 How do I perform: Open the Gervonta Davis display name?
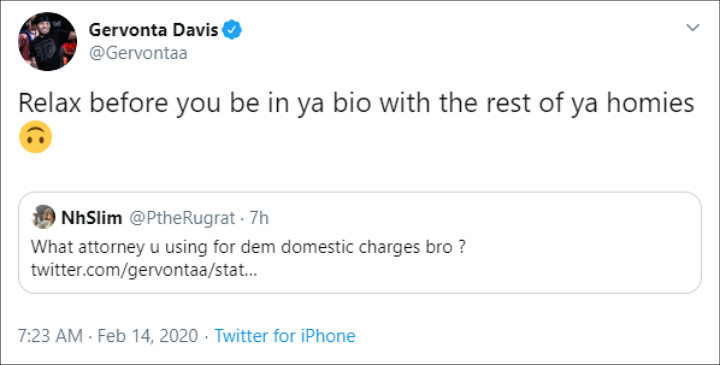[x=153, y=30]
